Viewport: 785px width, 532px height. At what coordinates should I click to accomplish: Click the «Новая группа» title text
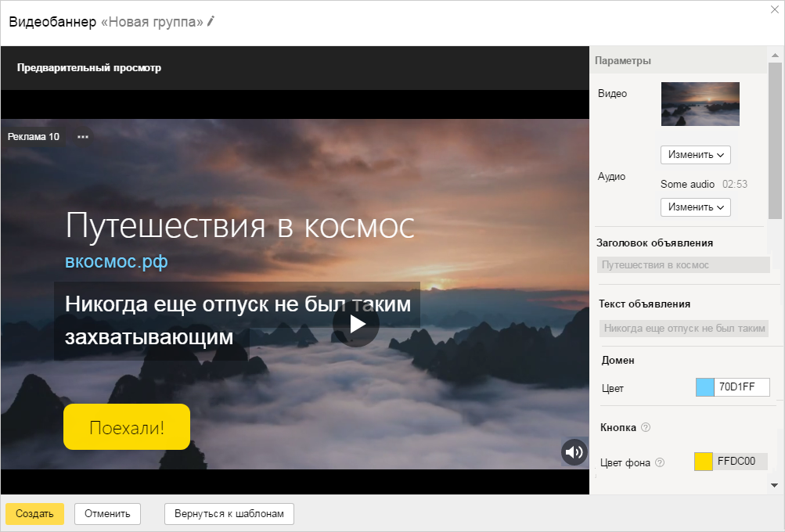pos(152,22)
